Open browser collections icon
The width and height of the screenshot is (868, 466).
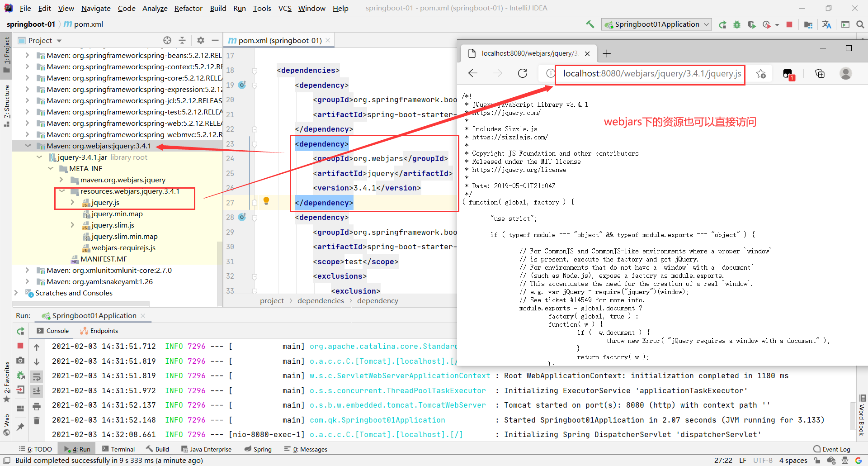tap(820, 73)
